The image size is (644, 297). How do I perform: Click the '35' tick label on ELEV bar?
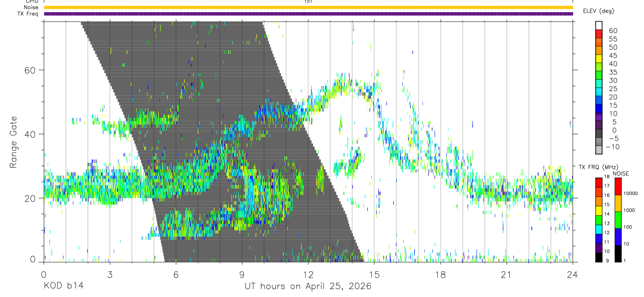pyautogui.click(x=613, y=72)
